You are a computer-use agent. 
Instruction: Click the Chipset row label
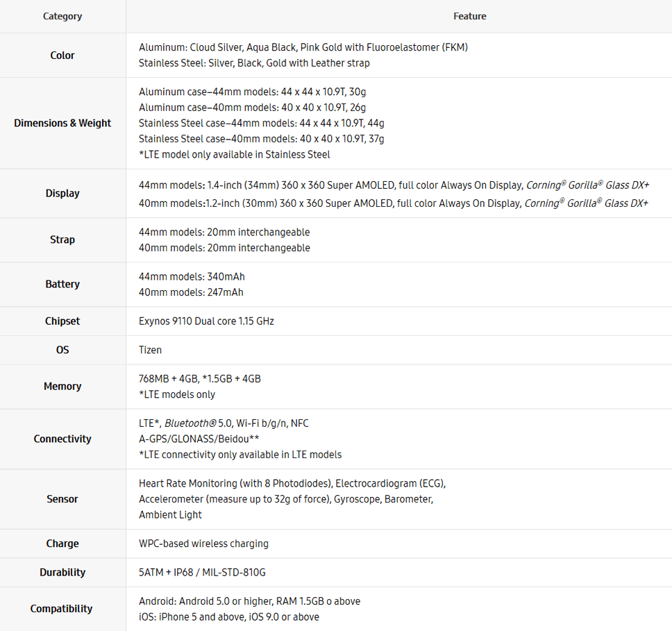[x=62, y=321]
